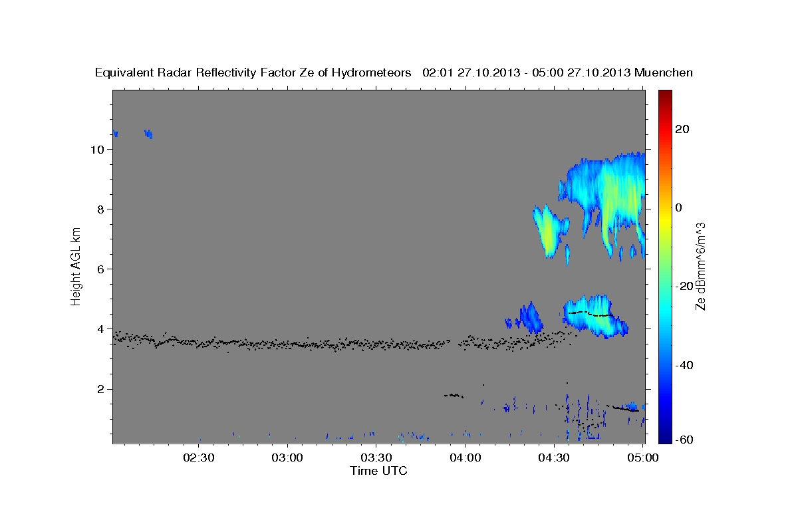Click the '02:30' time tick label
This screenshot has width=798, height=532.
pos(199,458)
